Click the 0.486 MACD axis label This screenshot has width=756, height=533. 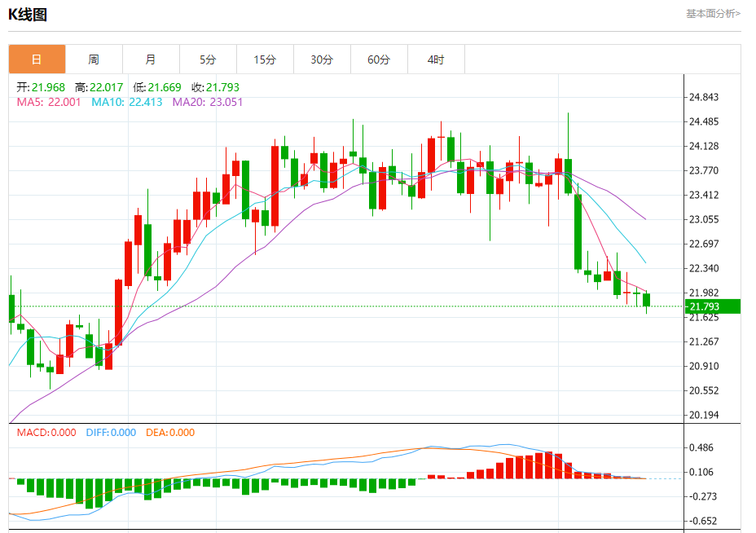[701, 448]
